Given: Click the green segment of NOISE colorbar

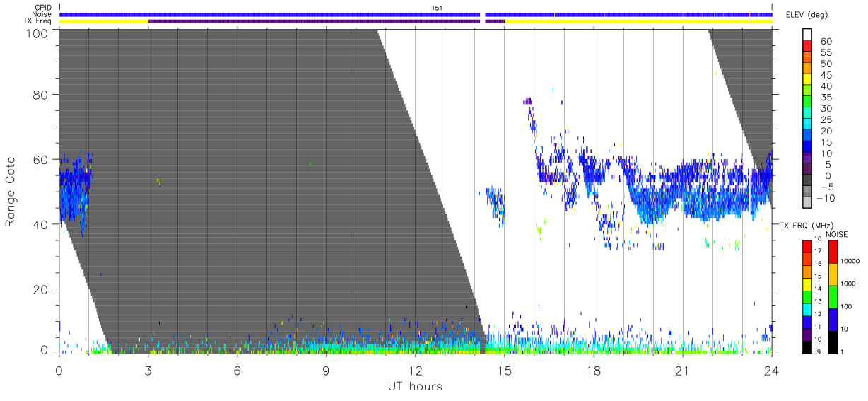Looking at the screenshot, I should pyautogui.click(x=834, y=297).
